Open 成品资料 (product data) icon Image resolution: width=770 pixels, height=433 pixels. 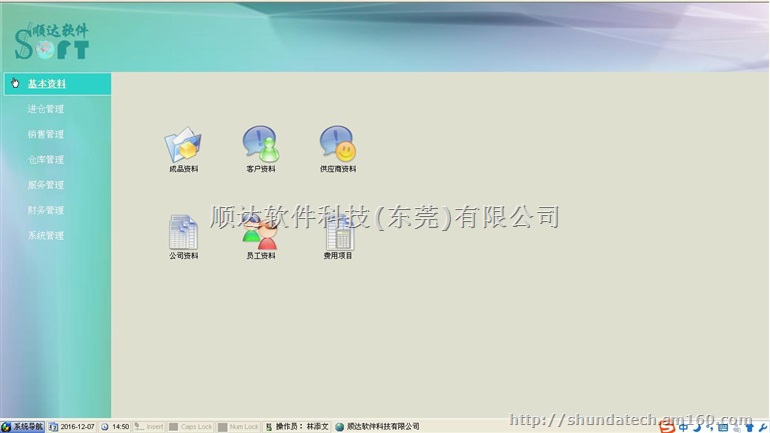(x=183, y=146)
